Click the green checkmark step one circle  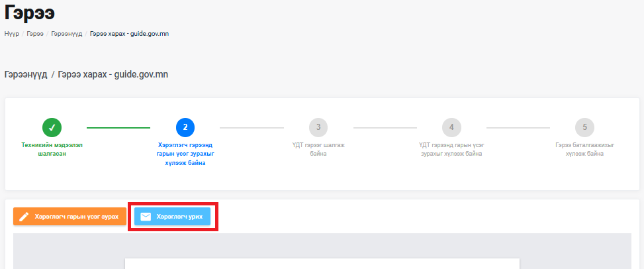coord(52,127)
